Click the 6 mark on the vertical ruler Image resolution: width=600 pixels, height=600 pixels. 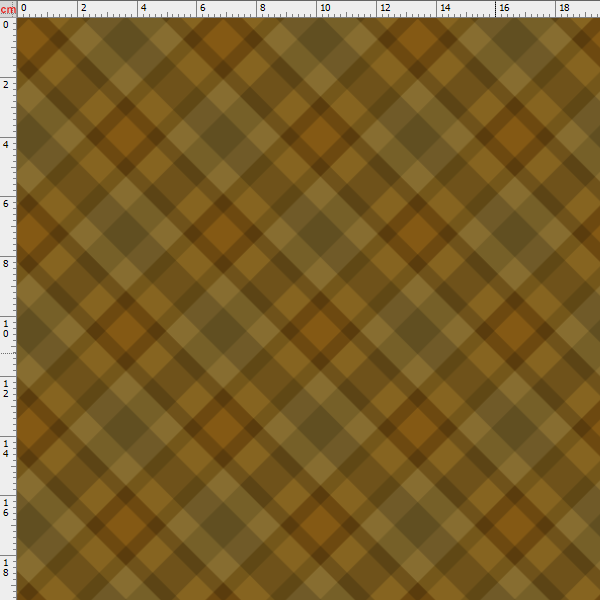tap(5, 203)
